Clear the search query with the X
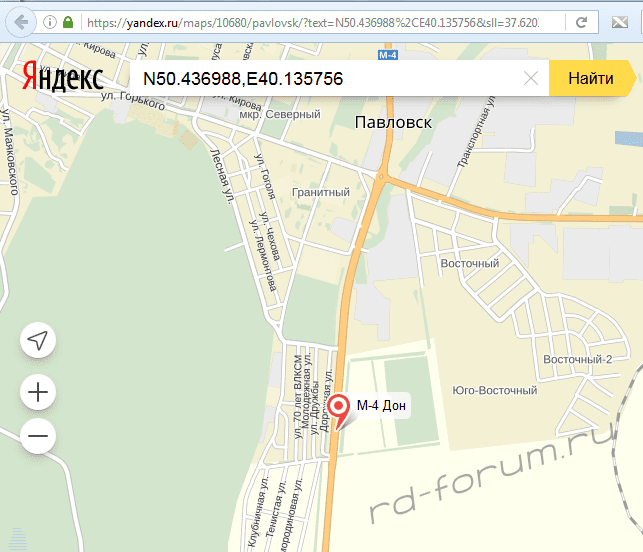Screen dimensions: 643x552 tap(531, 78)
